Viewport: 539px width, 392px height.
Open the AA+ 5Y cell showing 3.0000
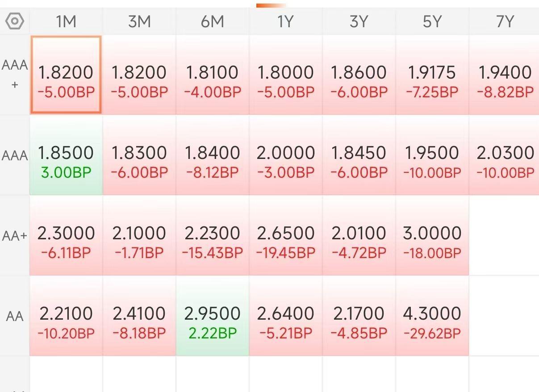[x=432, y=236]
